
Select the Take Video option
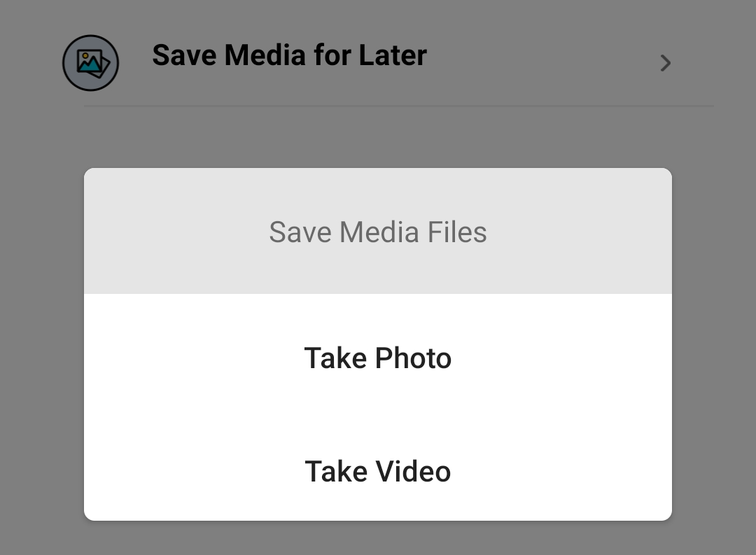click(378, 471)
